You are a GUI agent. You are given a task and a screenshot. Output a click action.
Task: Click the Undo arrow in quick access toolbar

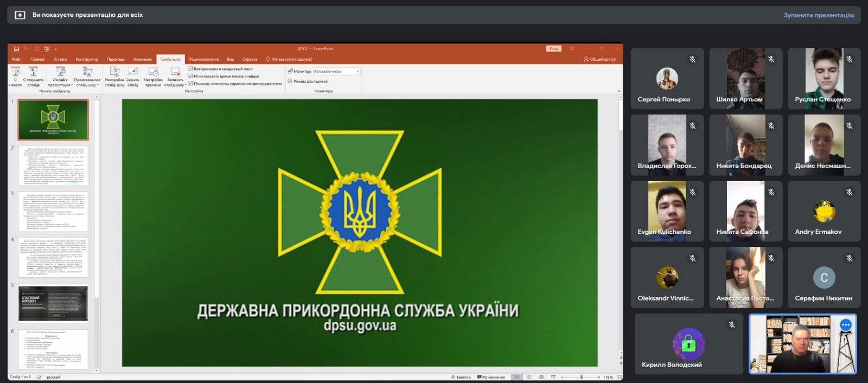tap(25, 49)
